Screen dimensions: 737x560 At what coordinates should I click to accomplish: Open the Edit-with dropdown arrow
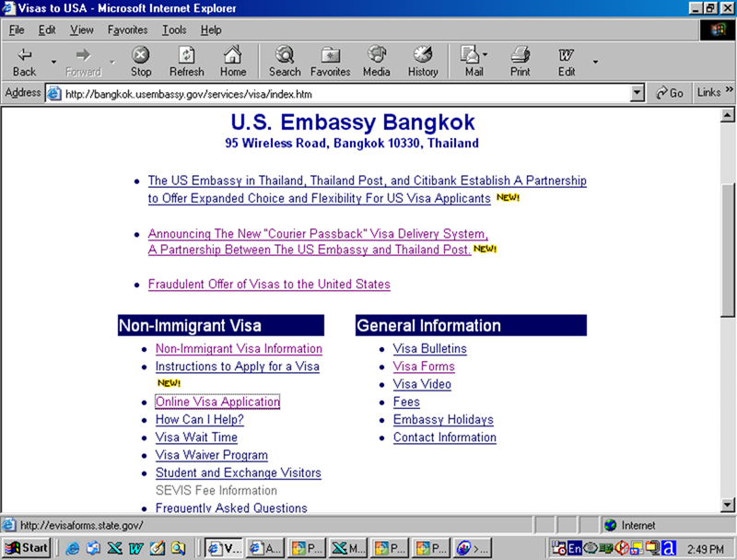pyautogui.click(x=595, y=62)
